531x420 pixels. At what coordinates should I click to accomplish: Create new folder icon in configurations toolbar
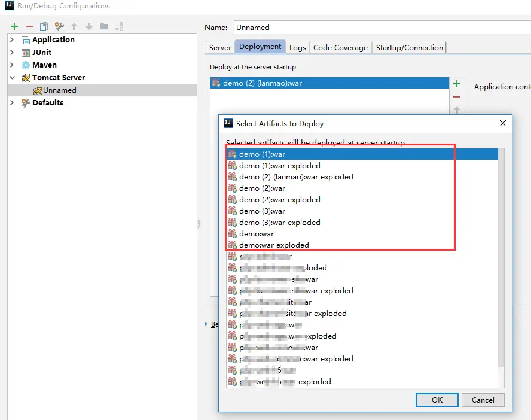coord(104,26)
